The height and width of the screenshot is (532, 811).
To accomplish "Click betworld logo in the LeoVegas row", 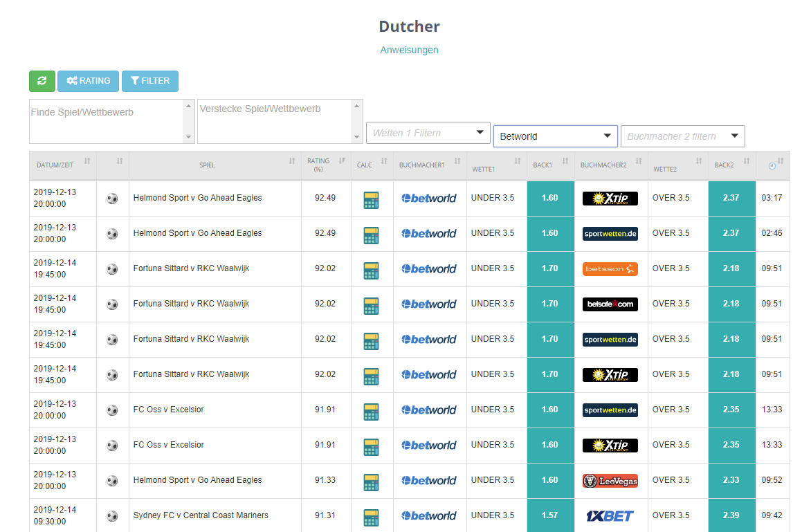I will coord(429,480).
